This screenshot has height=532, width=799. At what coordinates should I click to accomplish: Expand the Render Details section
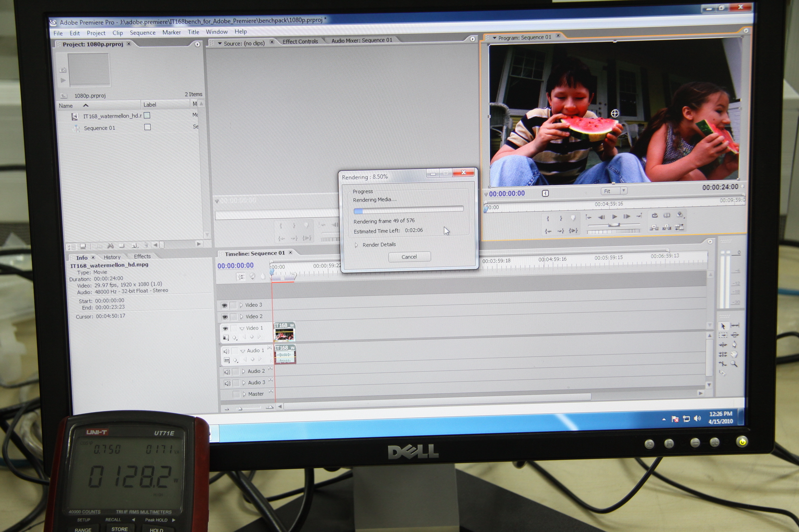(x=356, y=245)
